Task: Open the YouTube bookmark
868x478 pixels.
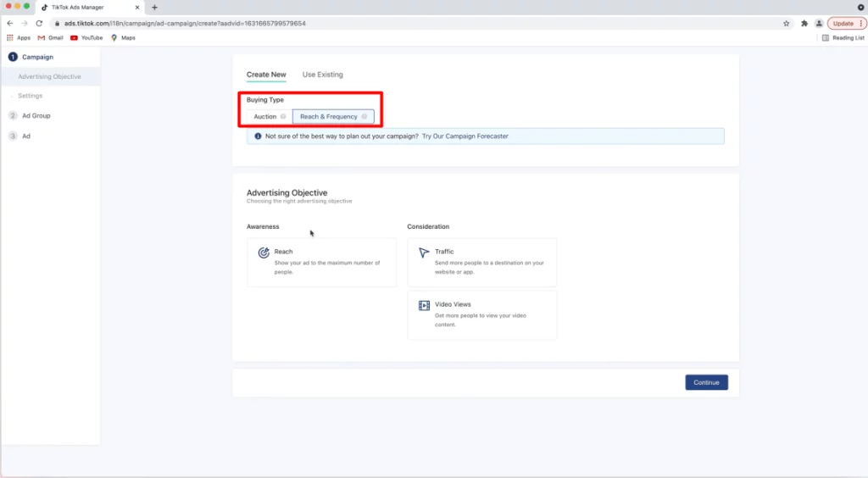Action: [86, 37]
